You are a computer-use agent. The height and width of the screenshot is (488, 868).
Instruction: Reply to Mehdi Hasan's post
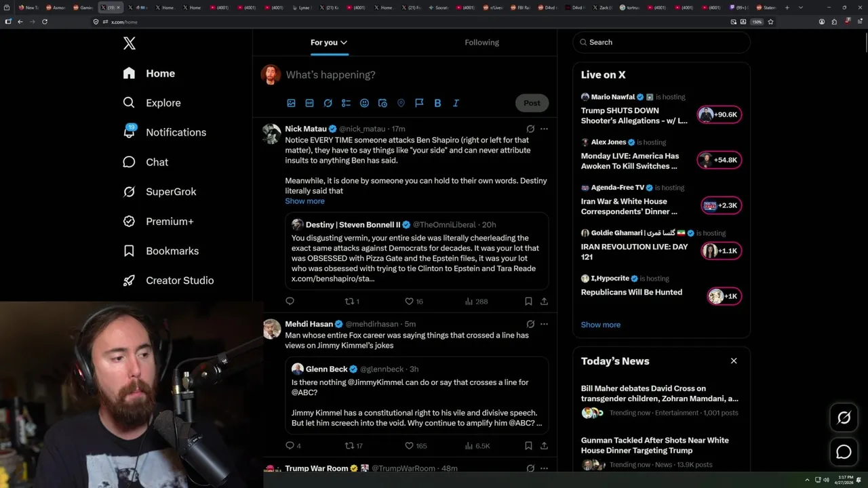[x=293, y=445]
